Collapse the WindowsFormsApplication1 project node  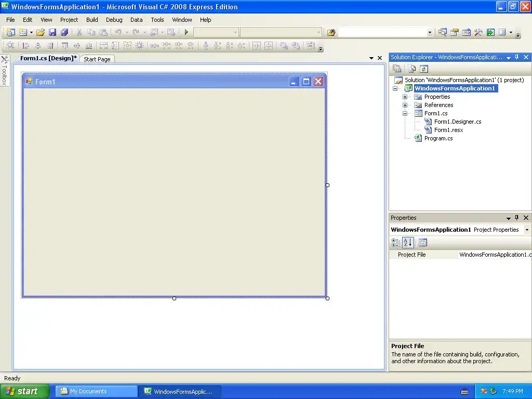click(395, 88)
